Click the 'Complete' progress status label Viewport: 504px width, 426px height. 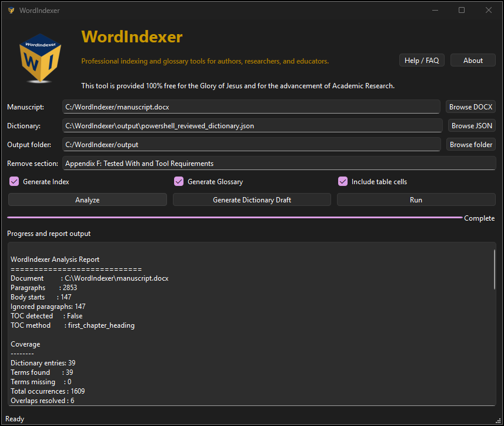click(x=479, y=218)
